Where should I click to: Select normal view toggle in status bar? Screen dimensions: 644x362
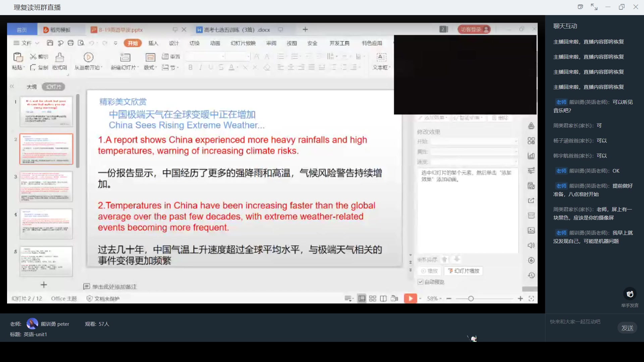[x=362, y=298]
